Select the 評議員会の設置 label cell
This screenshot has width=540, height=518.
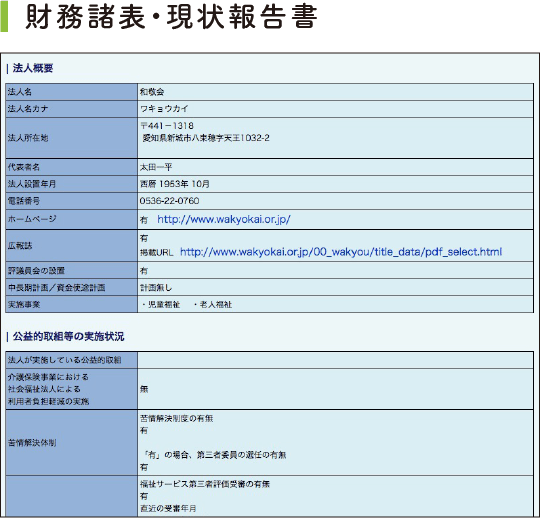tap(72, 270)
